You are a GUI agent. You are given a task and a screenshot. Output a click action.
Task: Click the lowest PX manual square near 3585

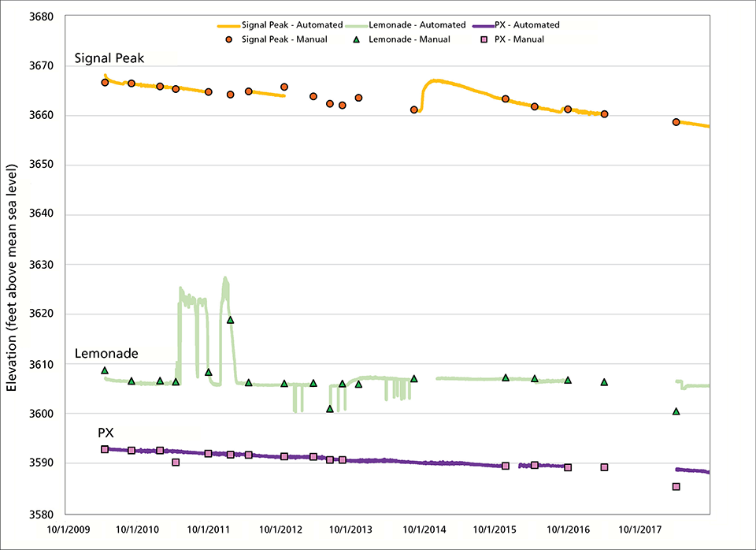676,487
